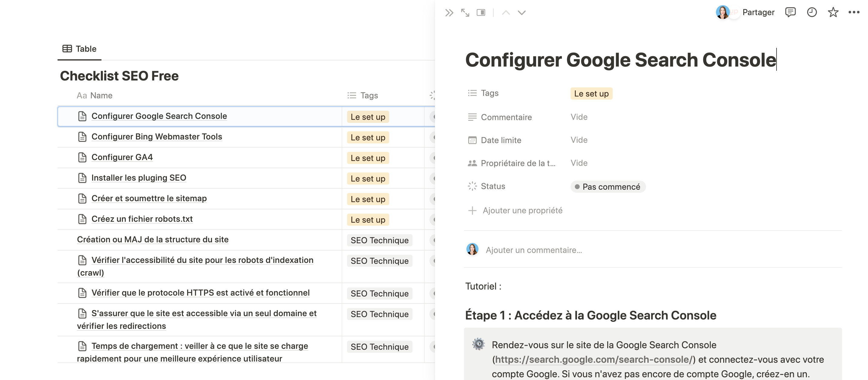Click Ajouter une propriété
The width and height of the screenshot is (868, 380).
(515, 211)
